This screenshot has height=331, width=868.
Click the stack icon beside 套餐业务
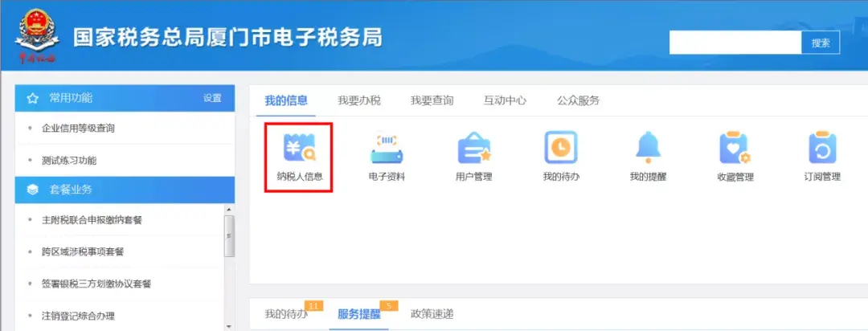pos(33,190)
